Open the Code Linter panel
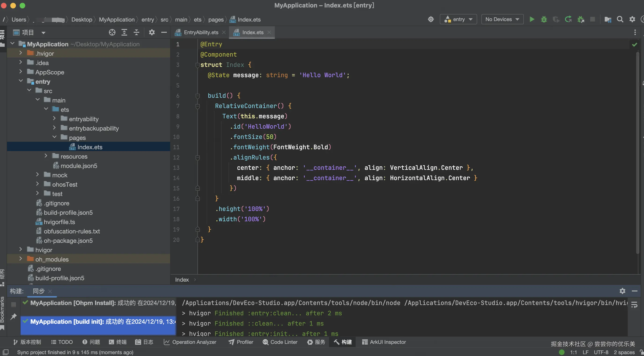Screen dimensions: 644x356 [x=280, y=342]
